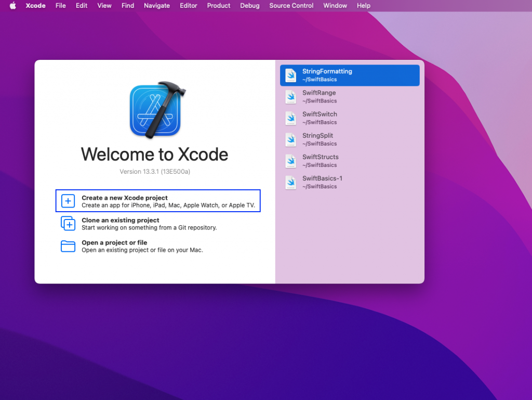This screenshot has width=532, height=400.
Task: Click the Swift file icon beside SwiftSwitch
Action: pos(291,118)
